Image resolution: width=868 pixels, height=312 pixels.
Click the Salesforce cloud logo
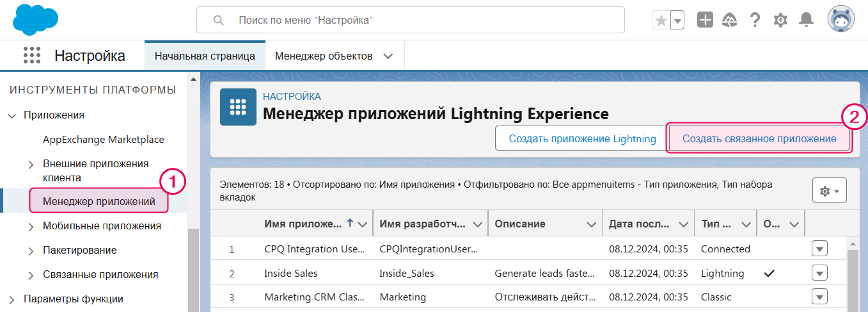(x=35, y=19)
